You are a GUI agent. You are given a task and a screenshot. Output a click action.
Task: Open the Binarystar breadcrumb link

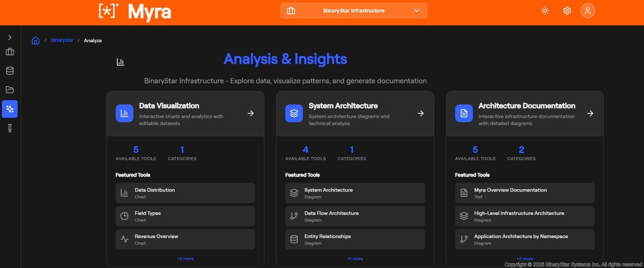pos(62,40)
